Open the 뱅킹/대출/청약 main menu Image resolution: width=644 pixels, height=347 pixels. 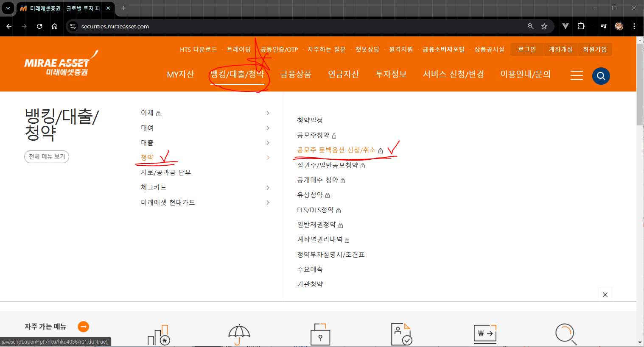[x=237, y=75]
